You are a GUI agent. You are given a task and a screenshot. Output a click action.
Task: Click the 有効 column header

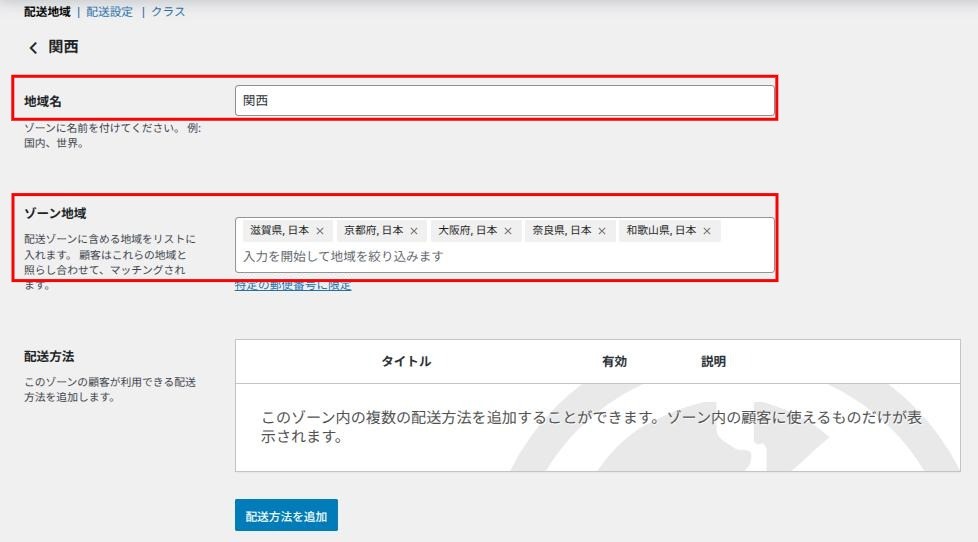pyautogui.click(x=614, y=361)
